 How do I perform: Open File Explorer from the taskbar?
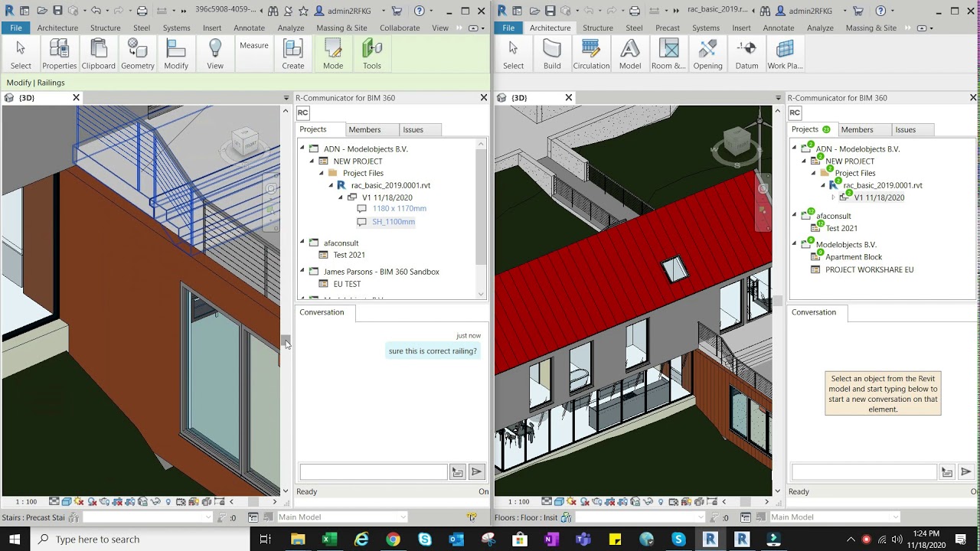298,540
